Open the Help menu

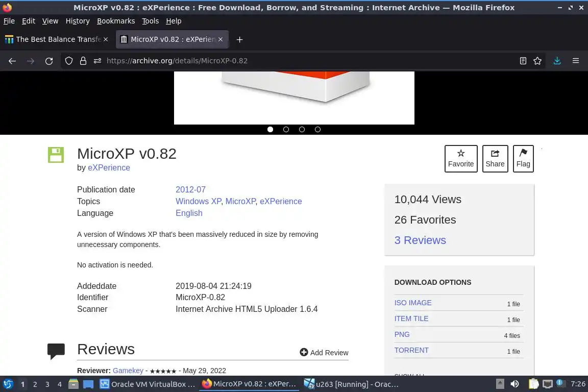pos(174,21)
